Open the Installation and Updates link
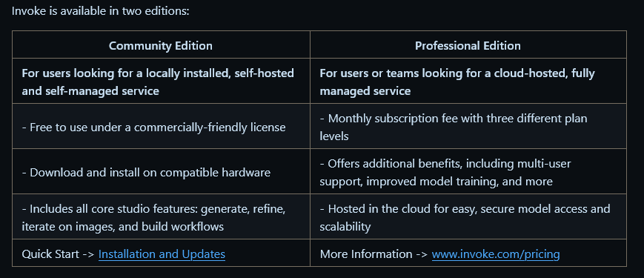644x278 pixels. 162,254
